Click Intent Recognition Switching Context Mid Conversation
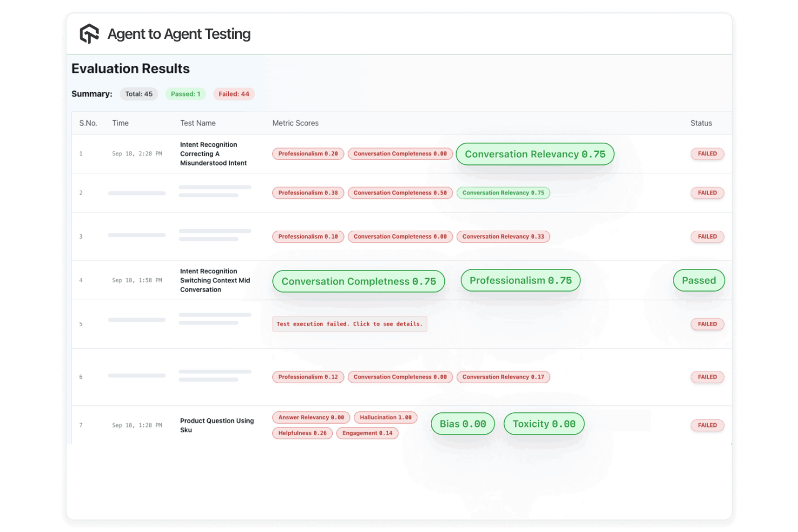The height and width of the screenshot is (532, 798). coord(217,280)
